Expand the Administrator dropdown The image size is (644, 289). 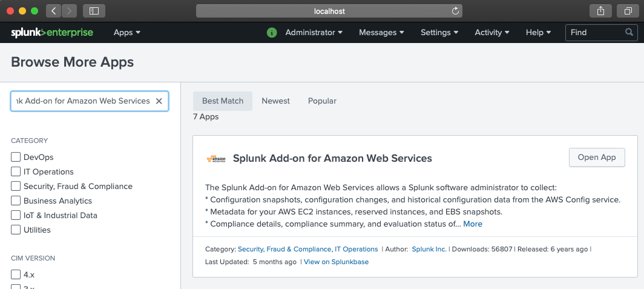coord(314,33)
